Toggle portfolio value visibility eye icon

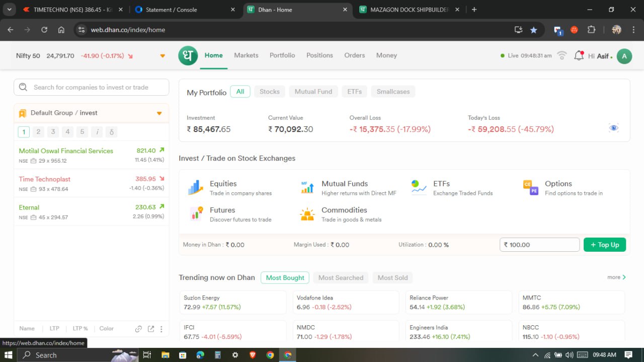613,128
